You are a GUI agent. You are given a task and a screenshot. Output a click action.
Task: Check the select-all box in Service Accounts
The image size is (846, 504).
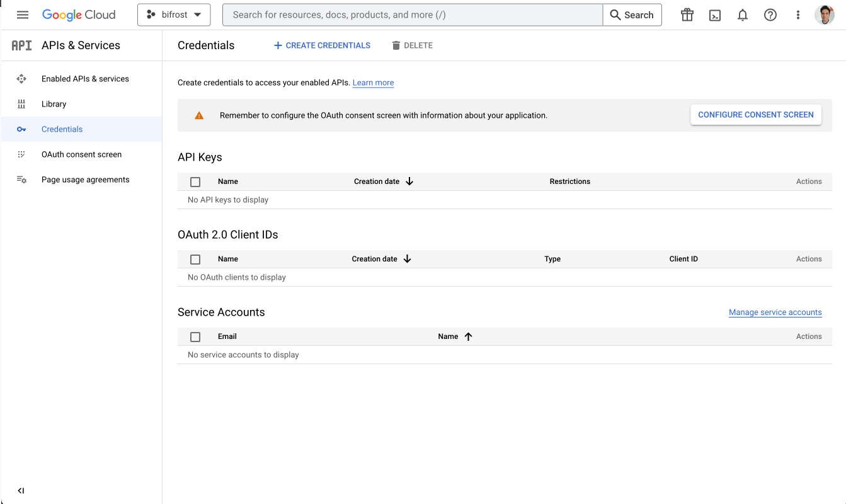click(195, 336)
